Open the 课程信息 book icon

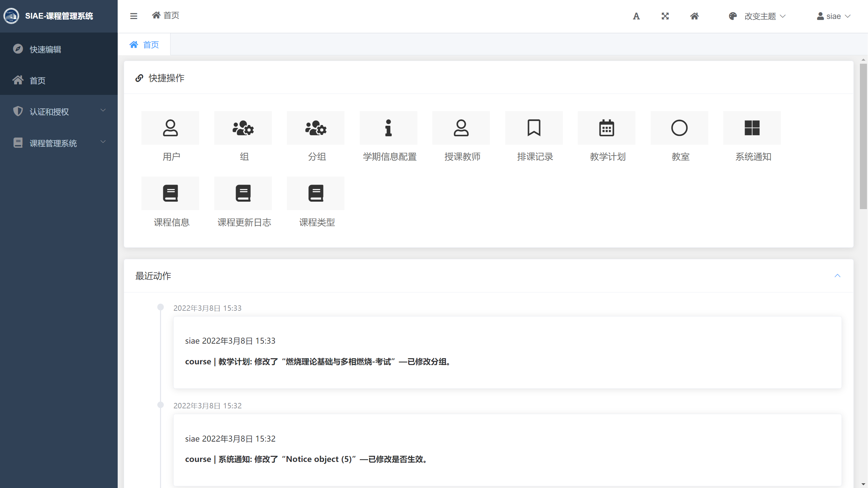170,193
